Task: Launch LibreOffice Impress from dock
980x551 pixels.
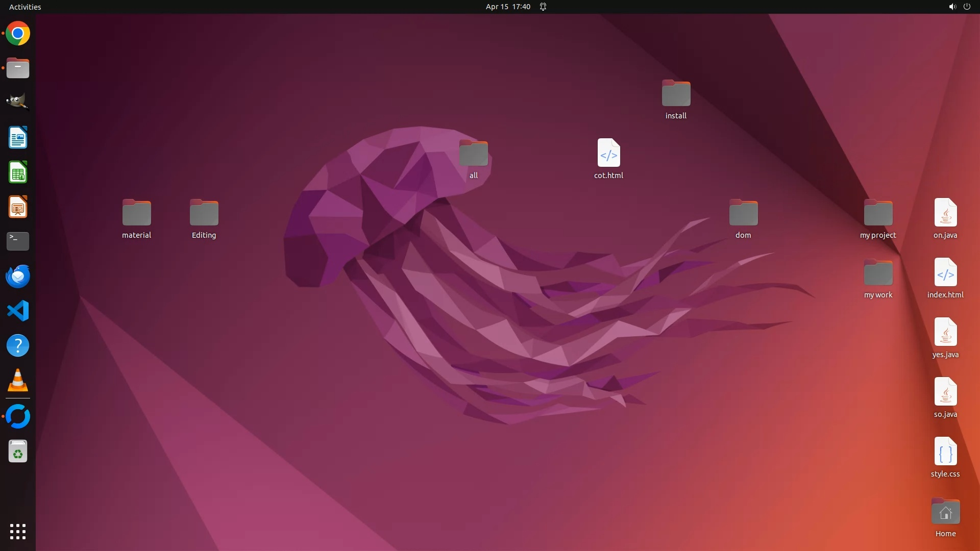Action: coord(18,207)
